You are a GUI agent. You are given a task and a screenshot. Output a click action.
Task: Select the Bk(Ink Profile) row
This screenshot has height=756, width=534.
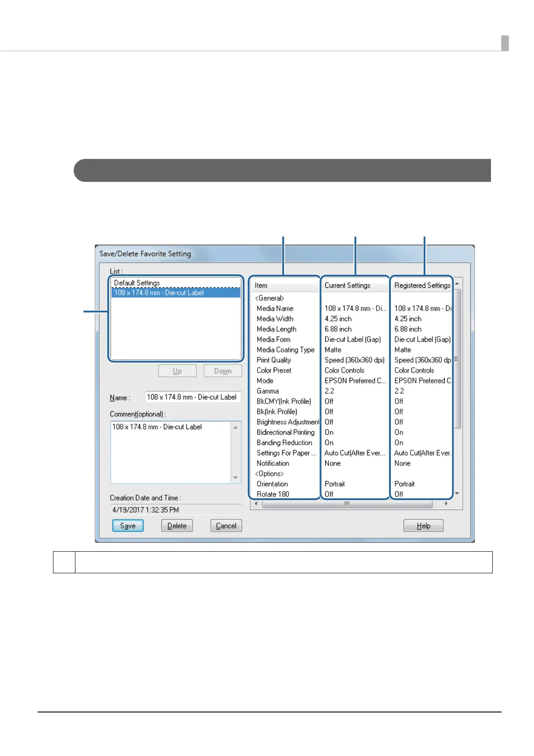[x=352, y=412]
